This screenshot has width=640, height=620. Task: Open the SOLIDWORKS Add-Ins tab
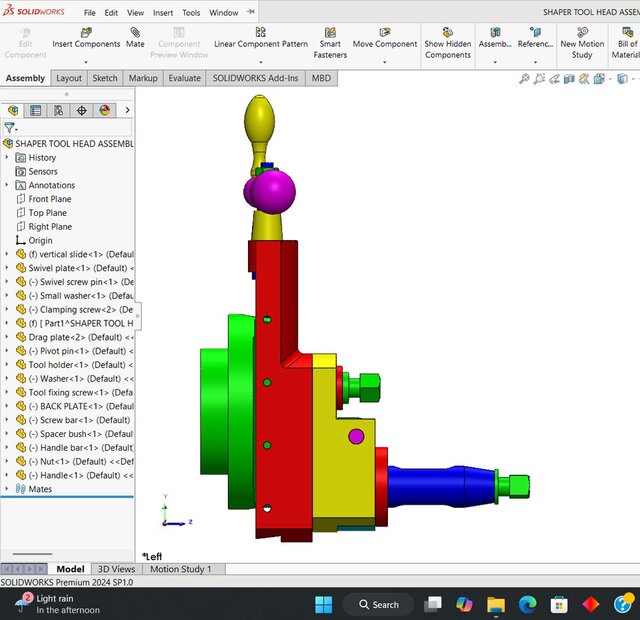click(x=256, y=78)
